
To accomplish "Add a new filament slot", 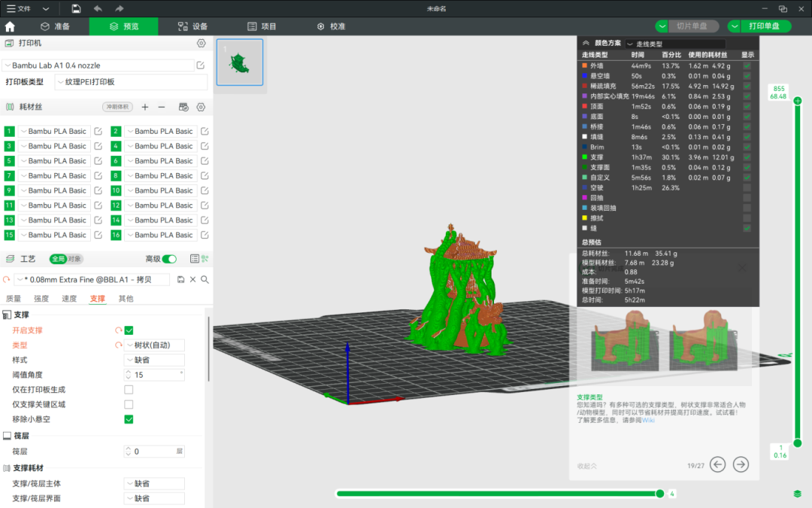I will (x=145, y=107).
